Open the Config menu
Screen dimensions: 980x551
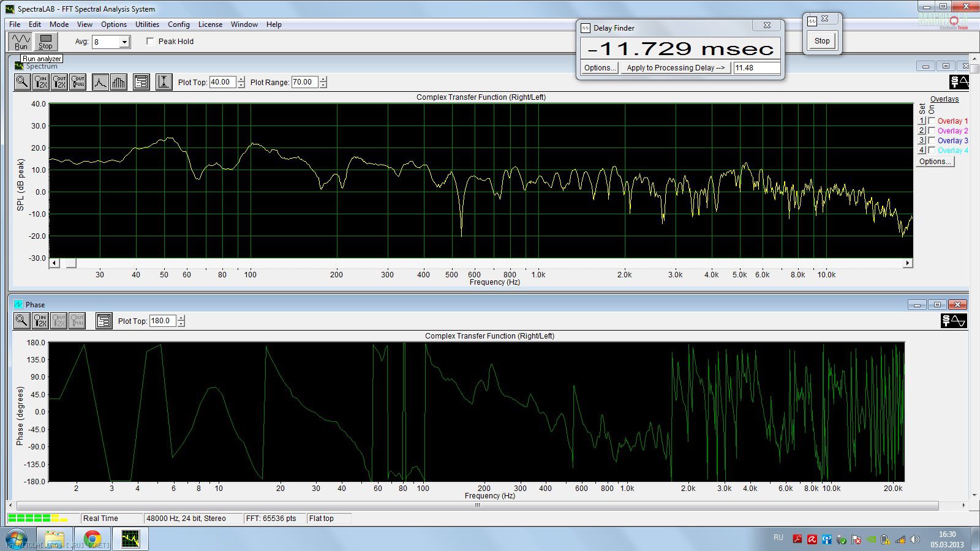click(x=178, y=24)
